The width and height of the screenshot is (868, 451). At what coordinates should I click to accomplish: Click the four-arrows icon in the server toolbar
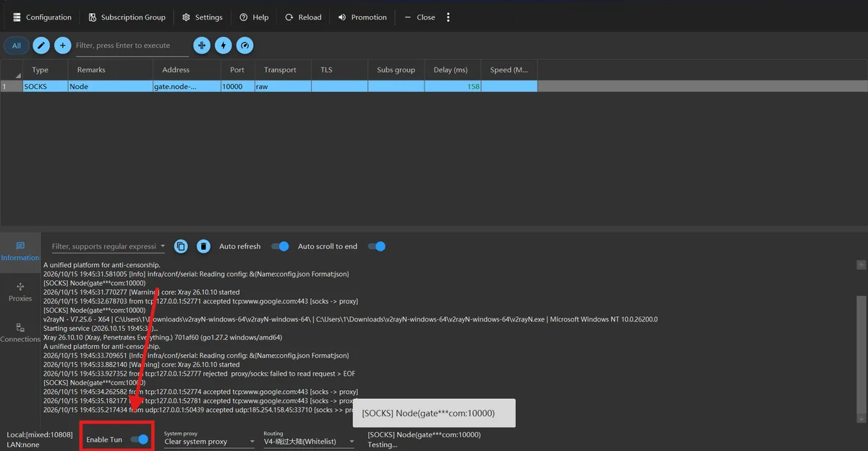202,46
